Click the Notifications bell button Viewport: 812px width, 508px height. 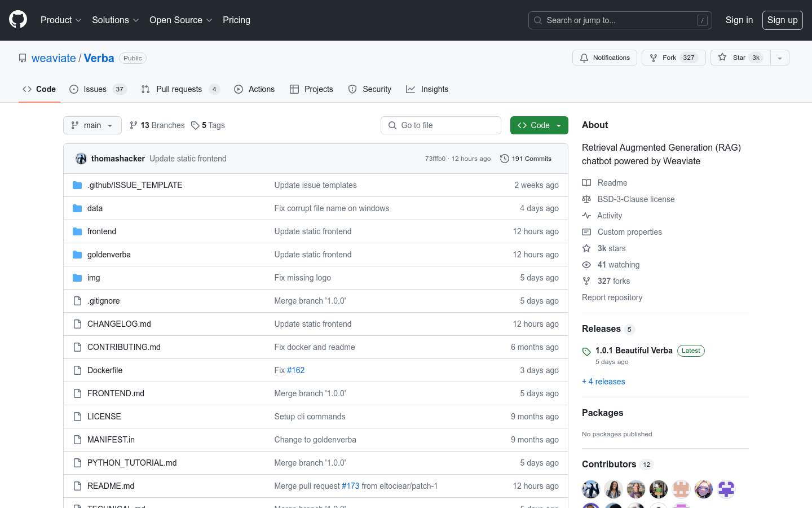point(604,58)
